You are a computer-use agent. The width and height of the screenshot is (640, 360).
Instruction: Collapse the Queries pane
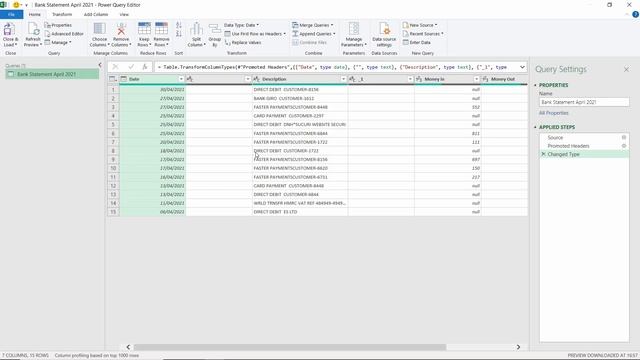(100, 65)
